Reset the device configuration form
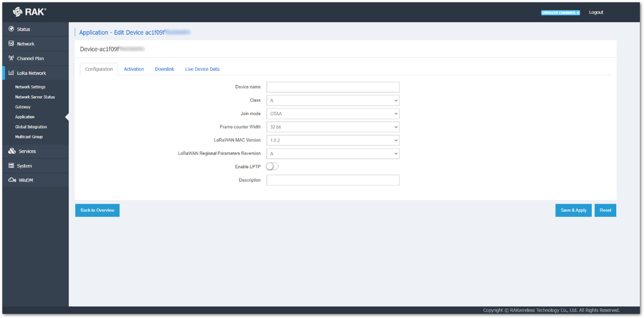The height and width of the screenshot is (318, 644). tap(605, 210)
